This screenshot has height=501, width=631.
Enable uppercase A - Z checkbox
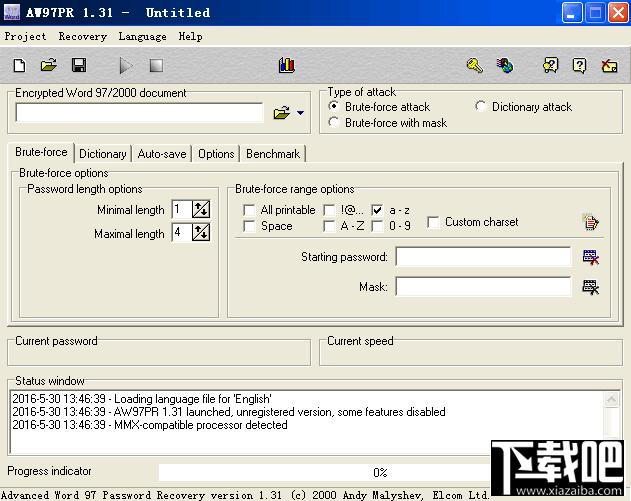click(329, 226)
